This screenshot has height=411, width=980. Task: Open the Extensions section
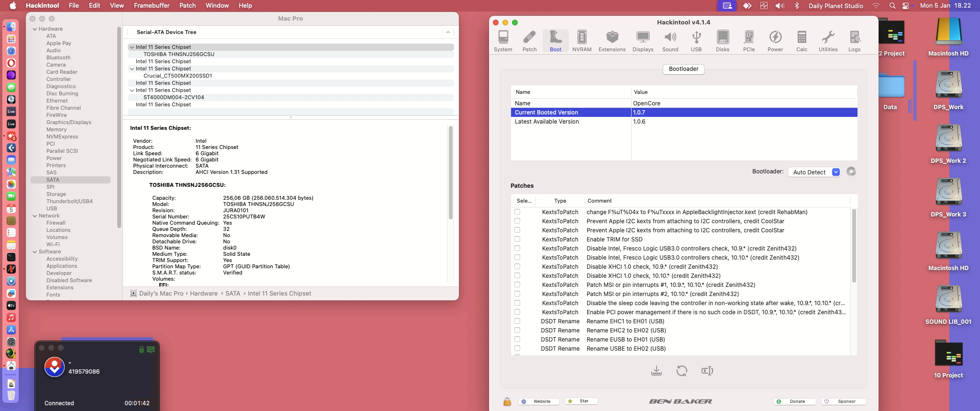click(x=612, y=41)
